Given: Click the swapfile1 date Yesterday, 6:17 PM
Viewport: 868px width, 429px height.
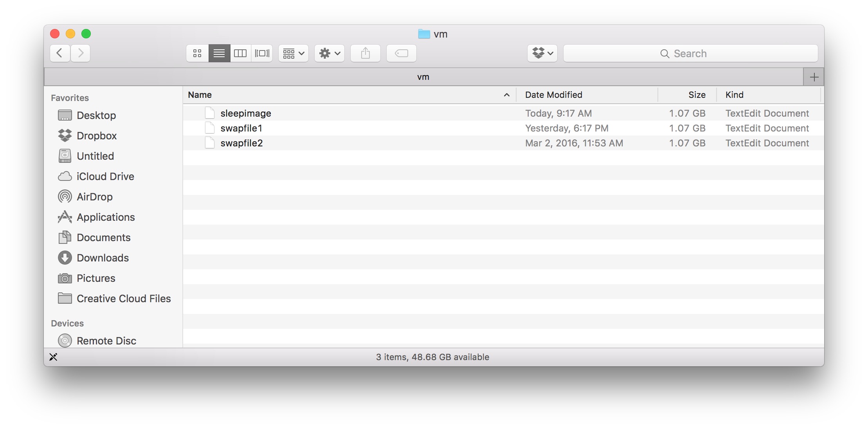Looking at the screenshot, I should 567,128.
